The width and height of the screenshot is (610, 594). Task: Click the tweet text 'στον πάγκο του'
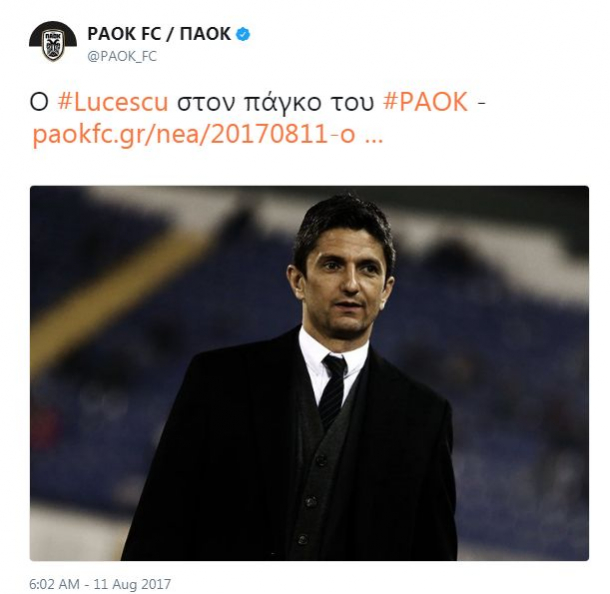tap(275, 103)
